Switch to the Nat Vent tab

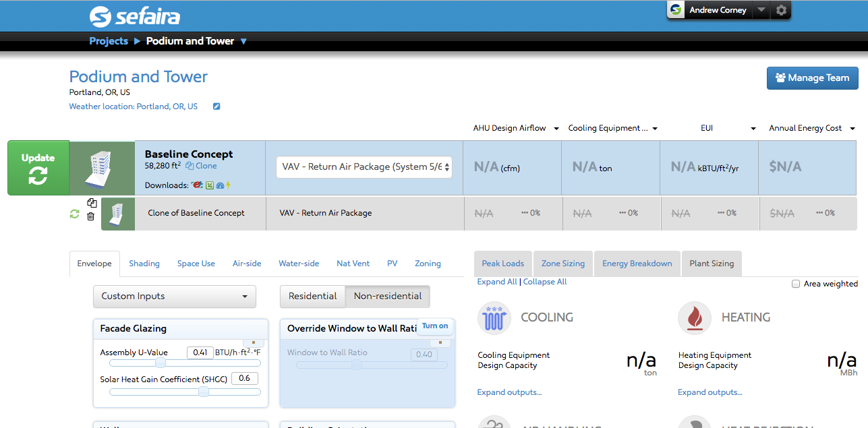(x=353, y=264)
